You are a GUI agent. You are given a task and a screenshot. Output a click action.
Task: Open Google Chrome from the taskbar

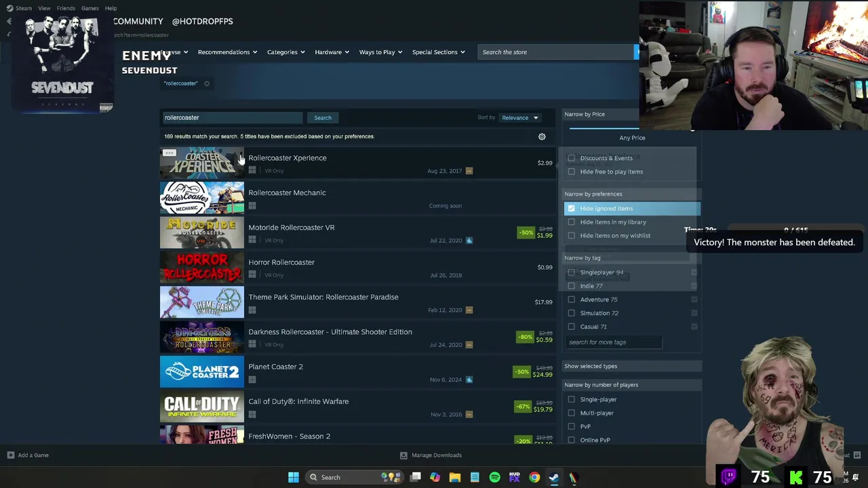tap(534, 477)
